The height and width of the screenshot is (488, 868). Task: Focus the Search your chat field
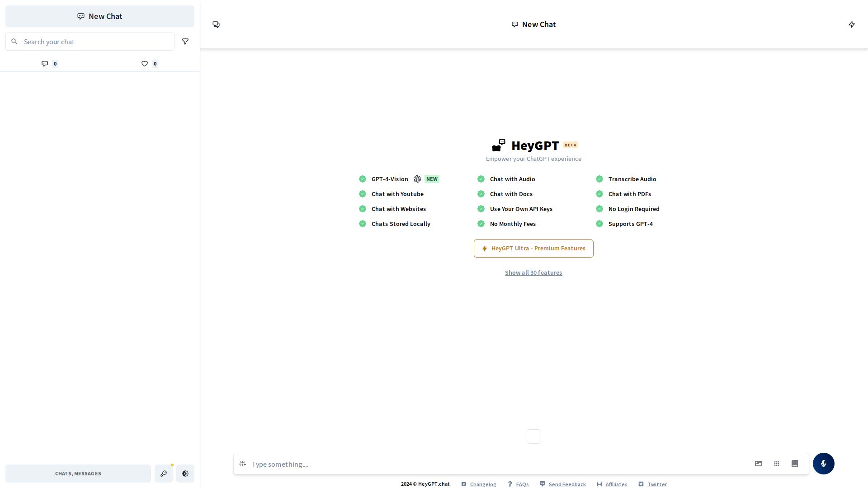(90, 42)
